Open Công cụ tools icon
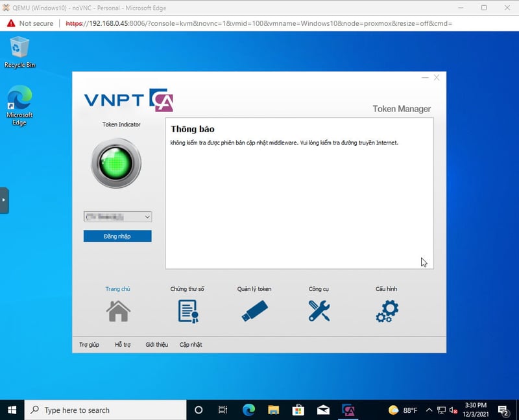519x420 pixels. [319, 311]
